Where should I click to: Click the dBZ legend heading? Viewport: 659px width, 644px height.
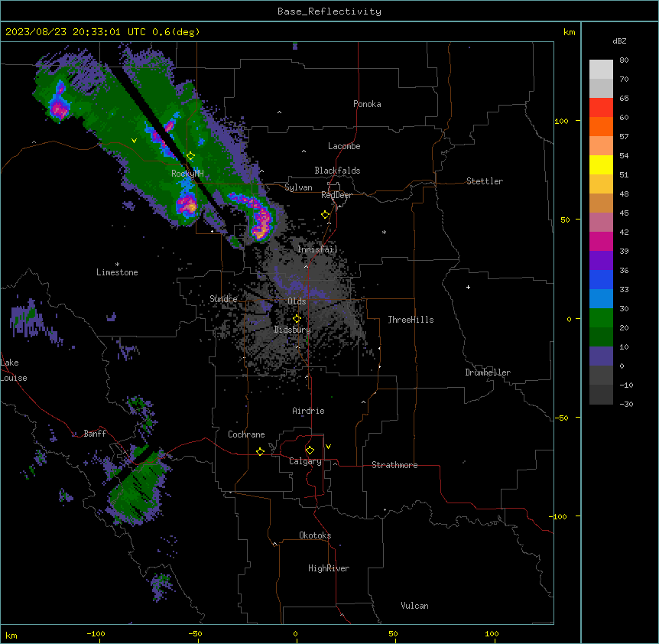click(619, 41)
